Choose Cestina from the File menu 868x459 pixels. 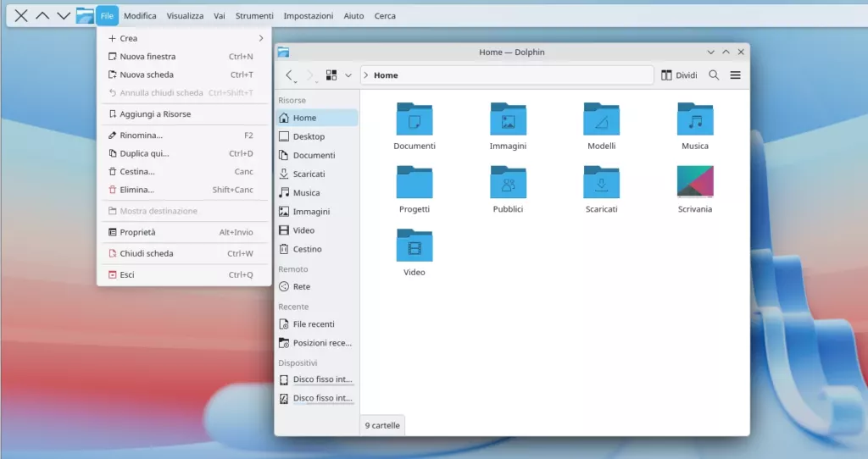coord(184,171)
